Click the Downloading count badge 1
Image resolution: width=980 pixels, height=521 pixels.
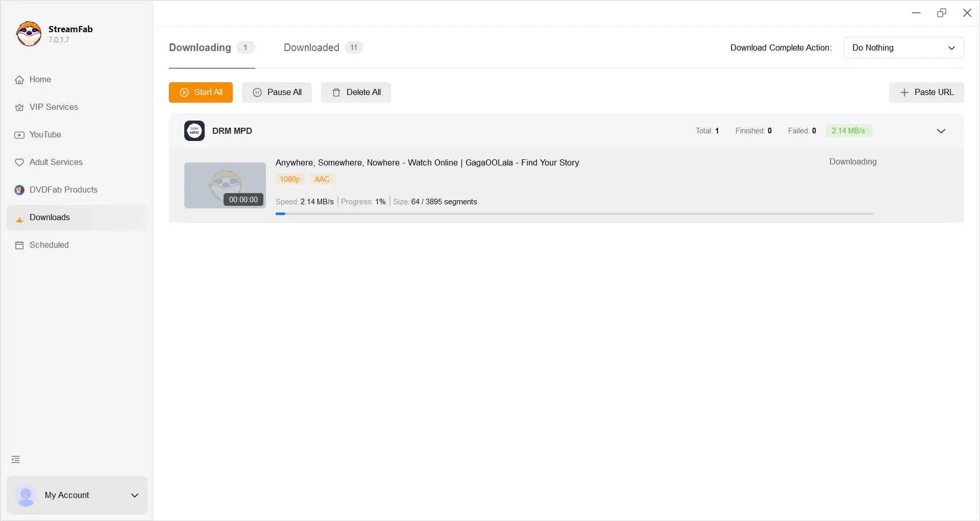[x=246, y=48]
